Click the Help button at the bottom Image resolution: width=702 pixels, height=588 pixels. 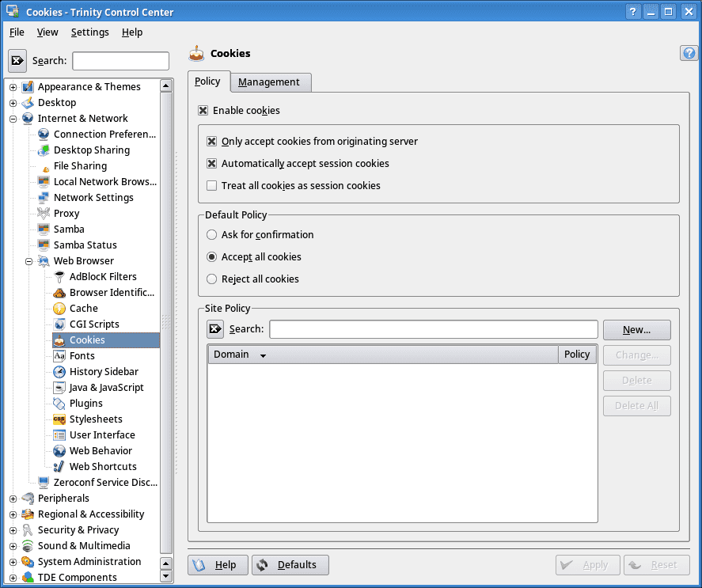(218, 565)
